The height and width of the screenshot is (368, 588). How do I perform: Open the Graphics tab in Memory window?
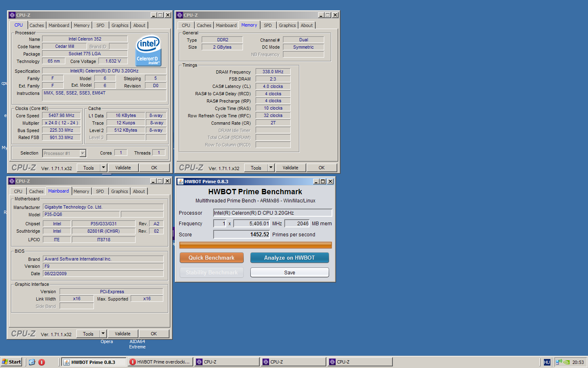tap(287, 25)
